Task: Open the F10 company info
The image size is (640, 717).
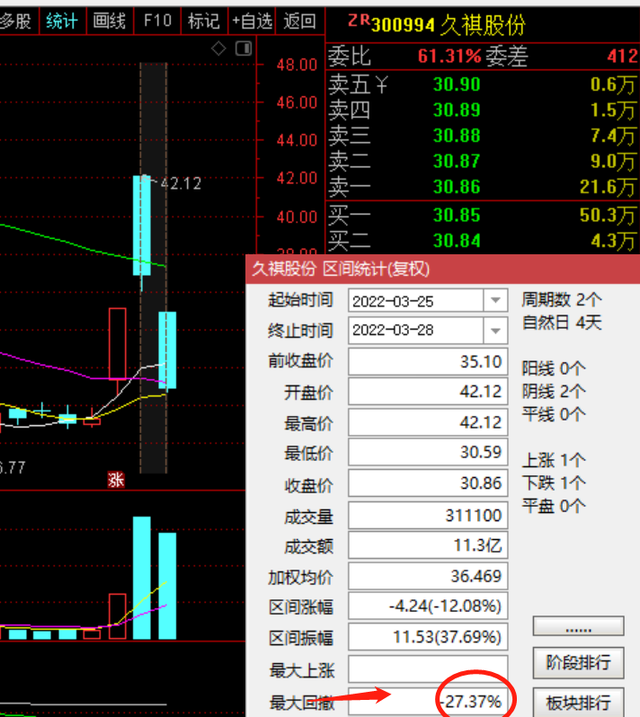Action: [157, 21]
